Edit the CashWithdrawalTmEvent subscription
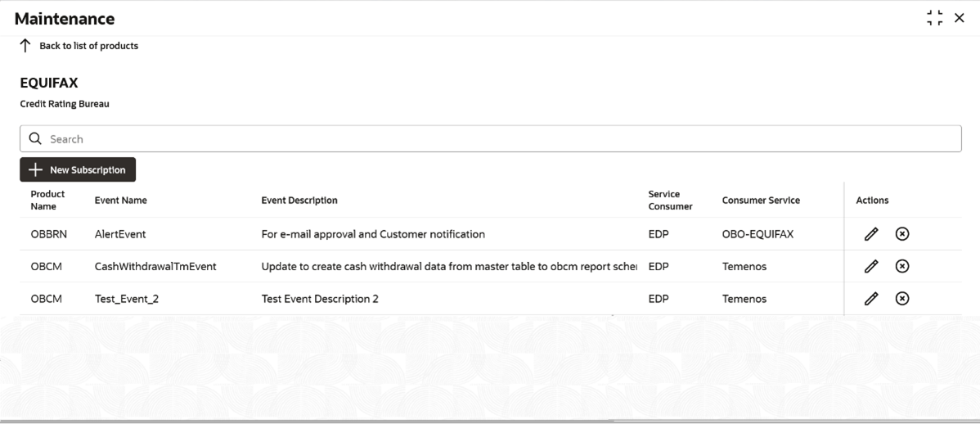Screen dimensions: 980x424 (x=871, y=266)
